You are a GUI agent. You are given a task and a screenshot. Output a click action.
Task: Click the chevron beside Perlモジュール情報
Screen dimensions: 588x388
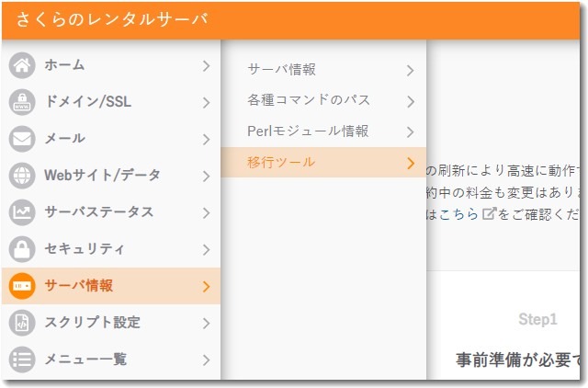pos(411,132)
